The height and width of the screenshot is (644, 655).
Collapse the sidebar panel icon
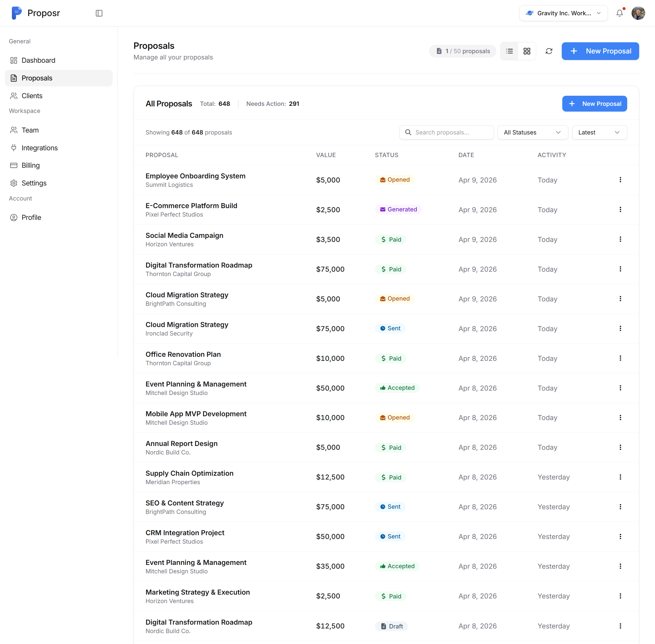click(99, 13)
